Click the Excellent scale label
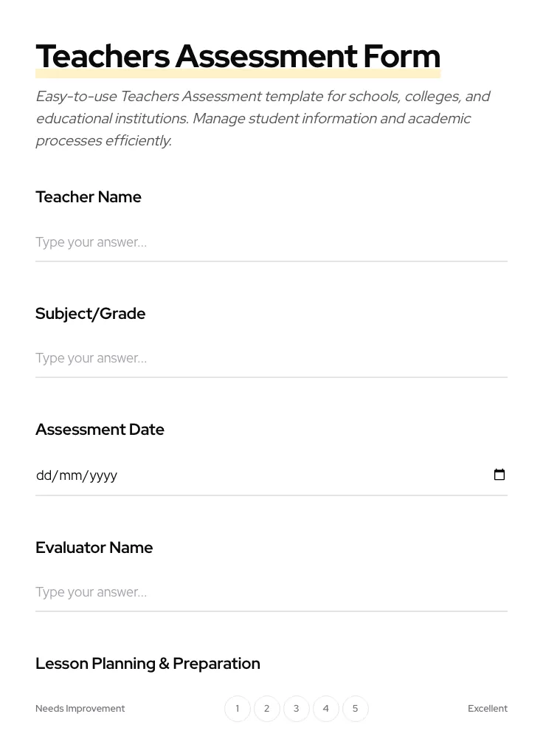 (x=487, y=708)
